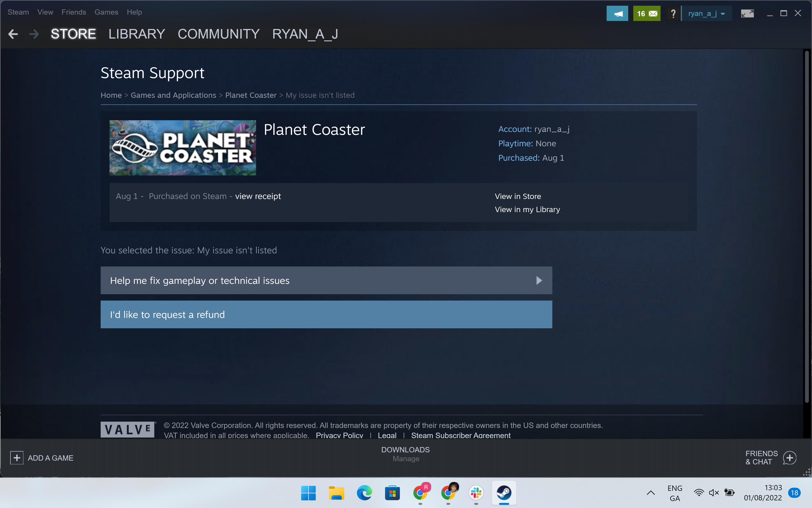Open the Friends menu
The image size is (812, 508).
tap(74, 12)
